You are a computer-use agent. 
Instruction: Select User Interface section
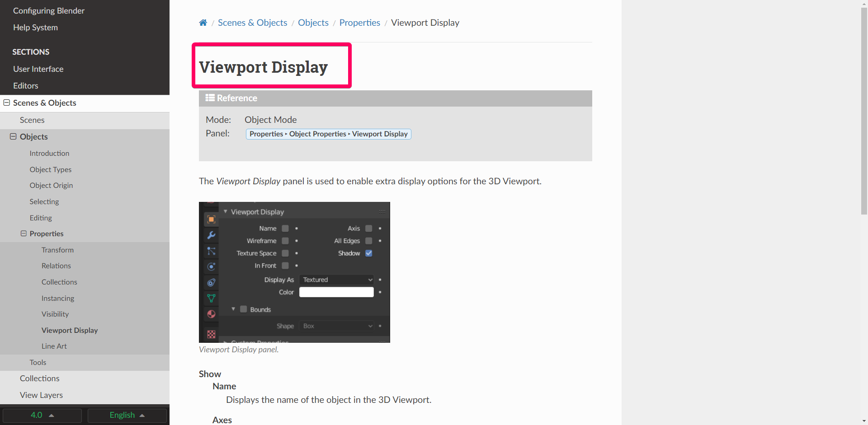pyautogui.click(x=38, y=69)
